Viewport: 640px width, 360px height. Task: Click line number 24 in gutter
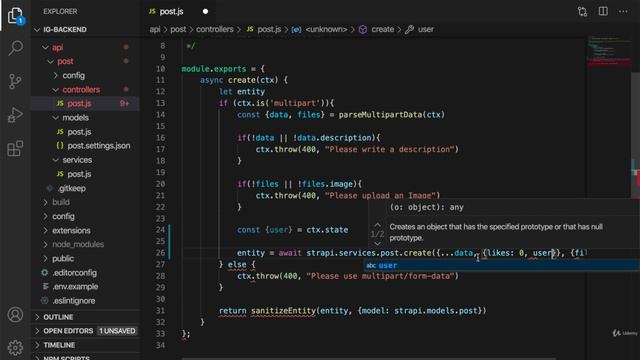coord(160,230)
